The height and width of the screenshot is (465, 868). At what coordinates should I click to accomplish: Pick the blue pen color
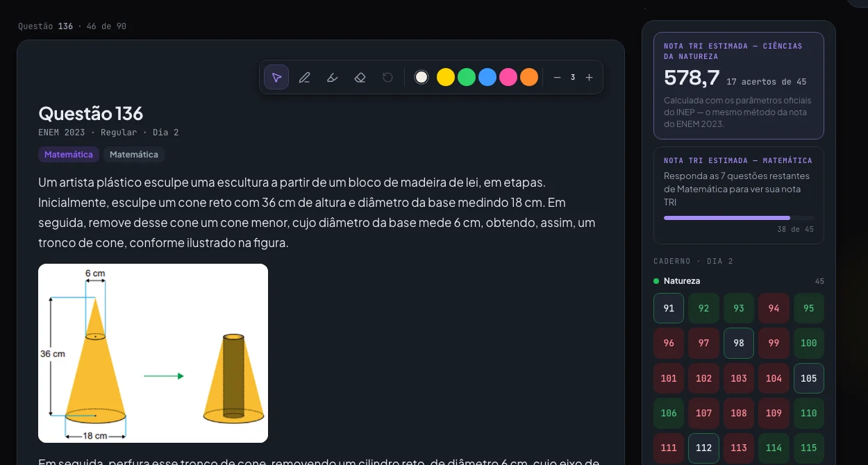(487, 77)
